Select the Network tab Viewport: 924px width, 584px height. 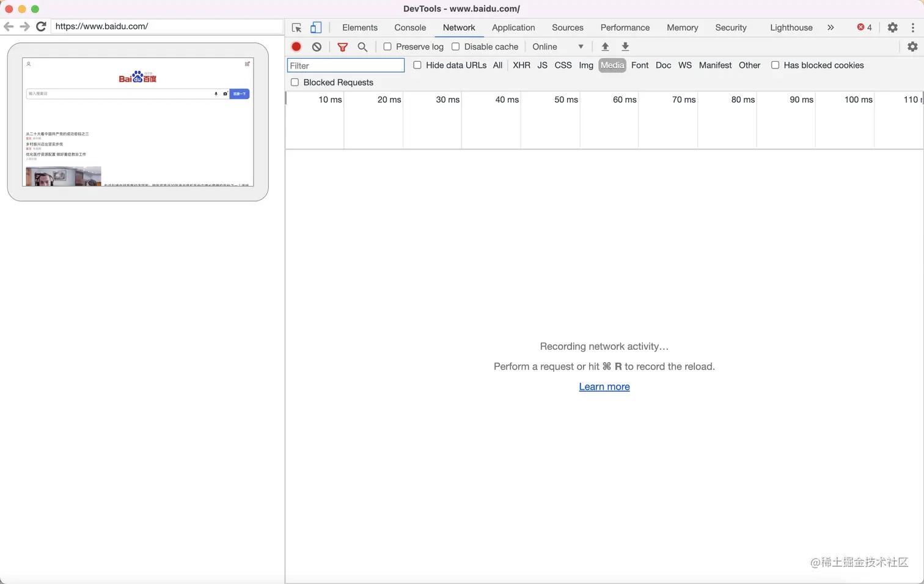point(459,28)
